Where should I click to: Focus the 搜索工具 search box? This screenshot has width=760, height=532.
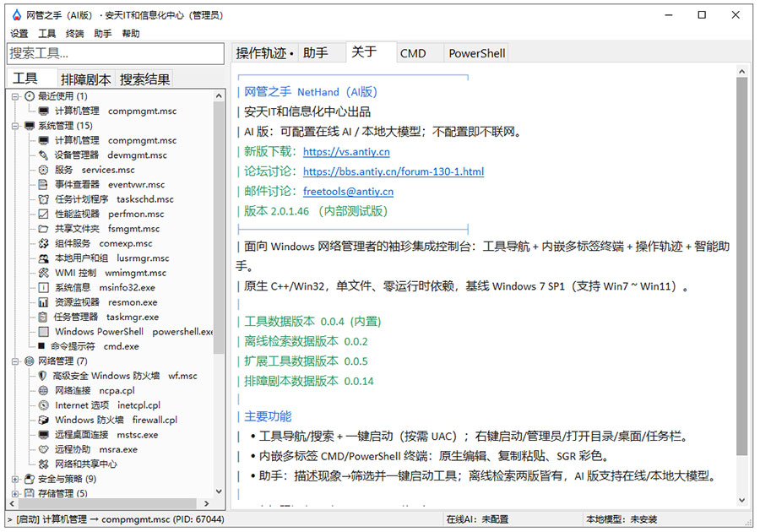(x=116, y=53)
